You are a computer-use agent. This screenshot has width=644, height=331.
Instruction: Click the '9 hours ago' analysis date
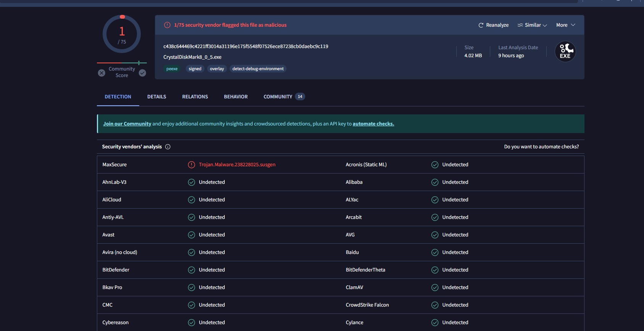[x=511, y=56]
